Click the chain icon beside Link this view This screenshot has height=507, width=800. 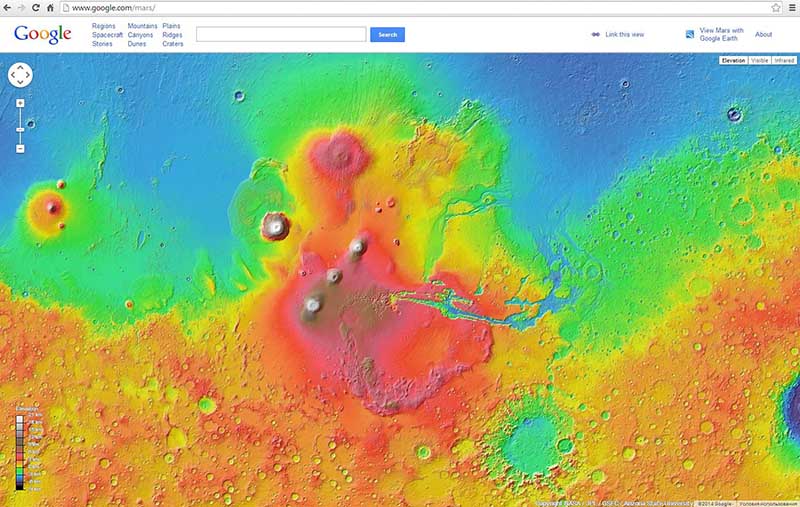click(x=595, y=34)
